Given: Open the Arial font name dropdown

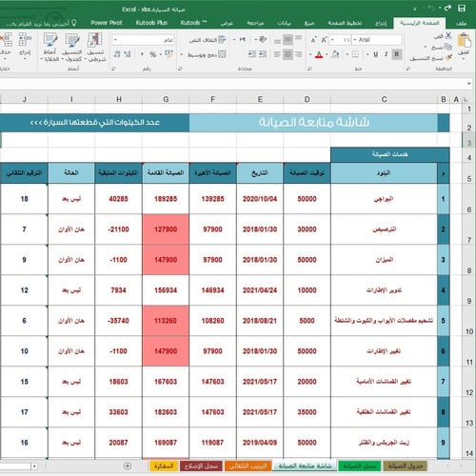Looking at the screenshot, I should tap(355, 40).
